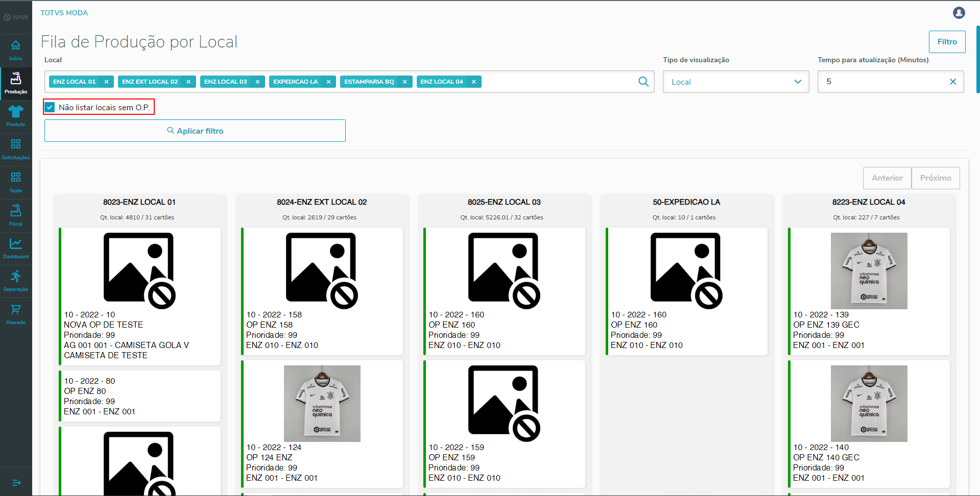Go to Início in the sidebar
Image resolution: width=980 pixels, height=496 pixels.
16,51
